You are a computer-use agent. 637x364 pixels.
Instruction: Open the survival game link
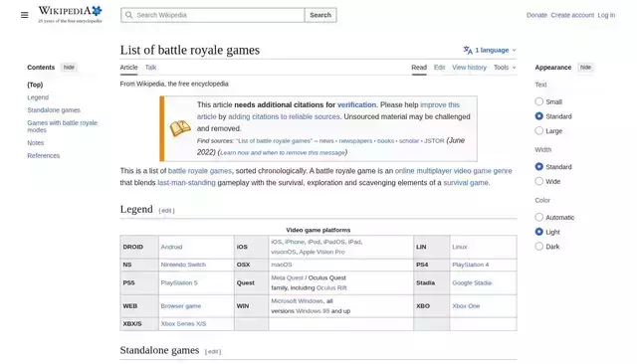coord(466,183)
